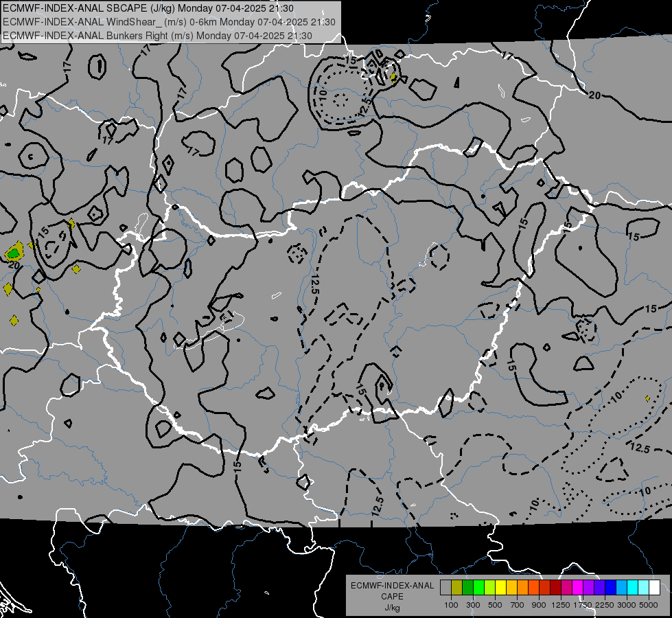The image size is (672, 618).
Task: Pick the cyan swatch right of the 3000 tick
Action: pos(633,588)
